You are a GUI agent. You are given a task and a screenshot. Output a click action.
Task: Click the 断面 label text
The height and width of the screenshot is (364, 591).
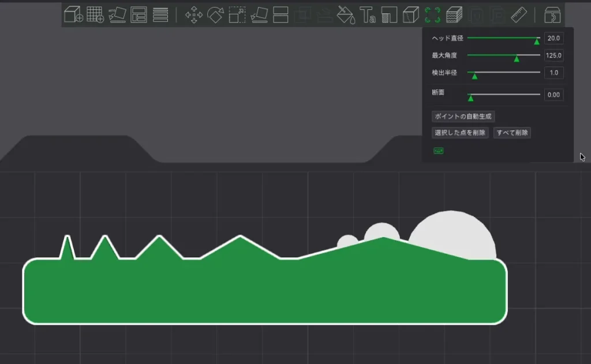438,92
